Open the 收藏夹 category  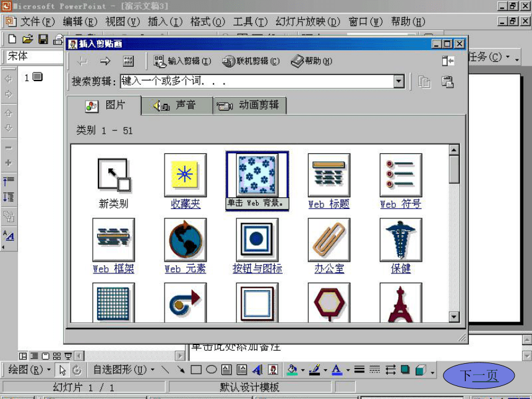click(186, 181)
